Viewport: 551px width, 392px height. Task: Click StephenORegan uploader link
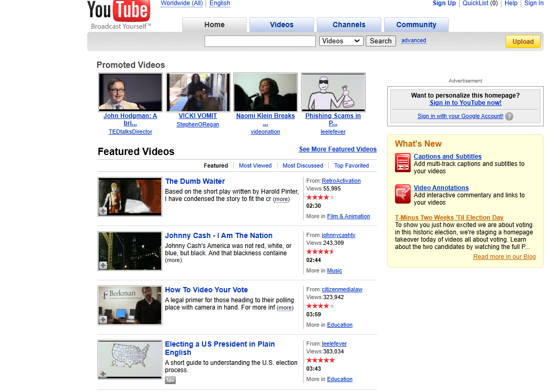[x=198, y=124]
